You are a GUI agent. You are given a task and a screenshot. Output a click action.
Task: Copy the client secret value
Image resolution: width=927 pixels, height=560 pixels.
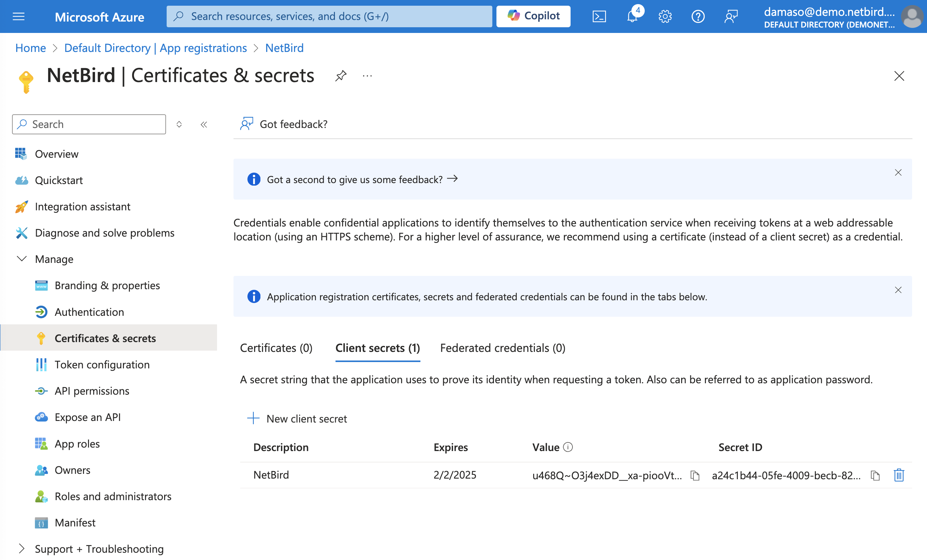(694, 475)
